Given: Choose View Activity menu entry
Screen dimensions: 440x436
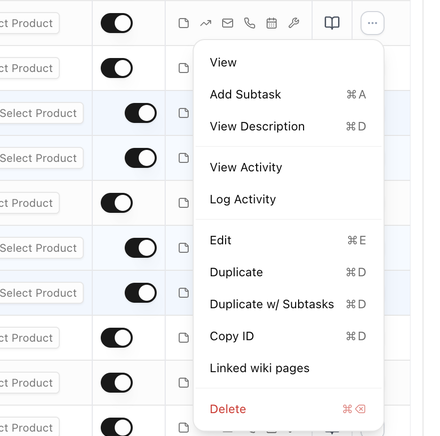Looking at the screenshot, I should [x=289, y=167].
